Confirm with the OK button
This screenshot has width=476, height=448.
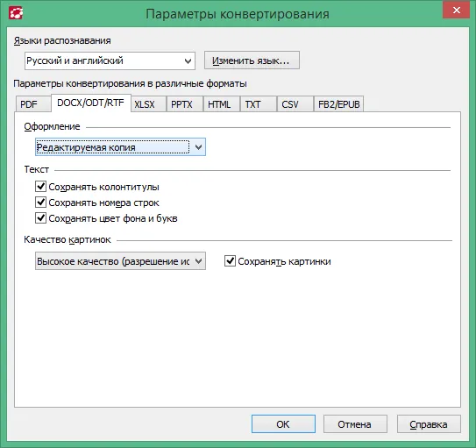(283, 424)
